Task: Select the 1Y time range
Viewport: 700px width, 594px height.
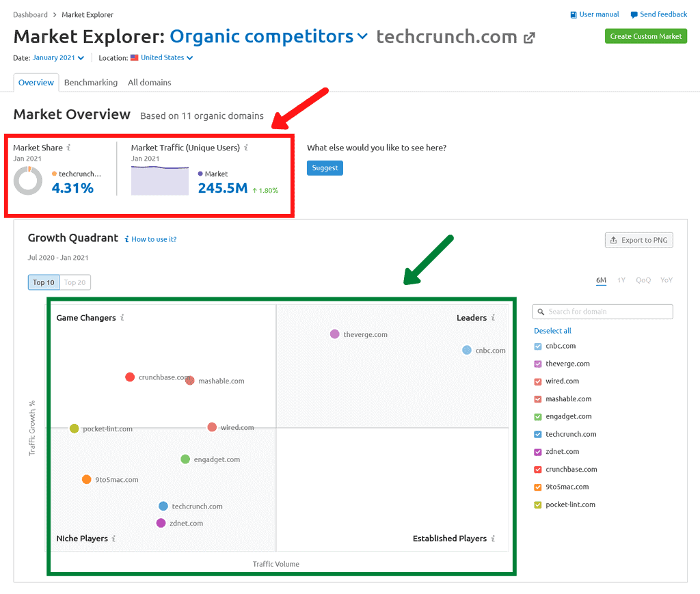Action: click(x=621, y=280)
